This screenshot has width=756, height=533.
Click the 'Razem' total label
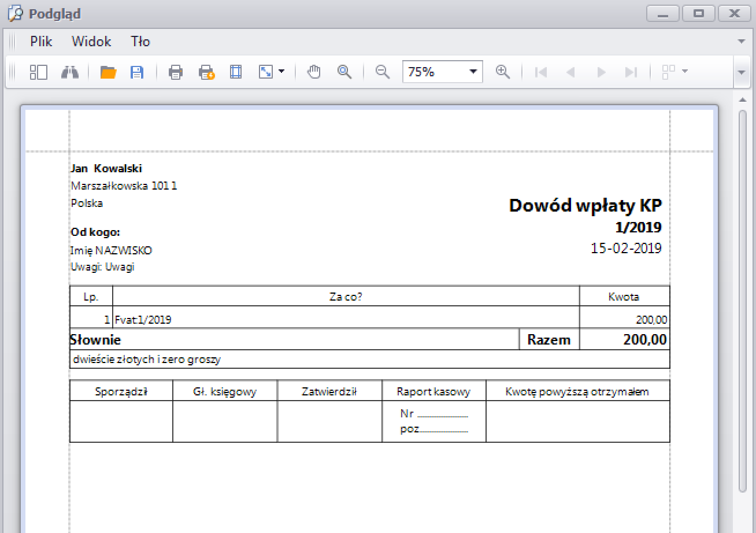pos(549,340)
